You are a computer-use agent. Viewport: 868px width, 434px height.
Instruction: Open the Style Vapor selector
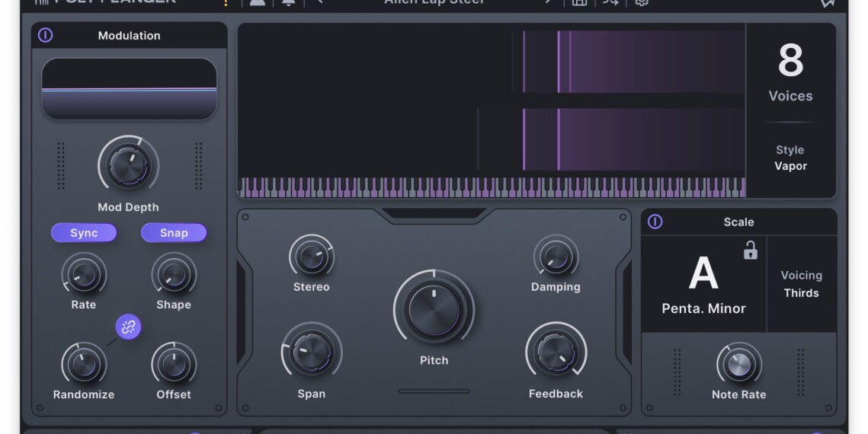point(790,158)
